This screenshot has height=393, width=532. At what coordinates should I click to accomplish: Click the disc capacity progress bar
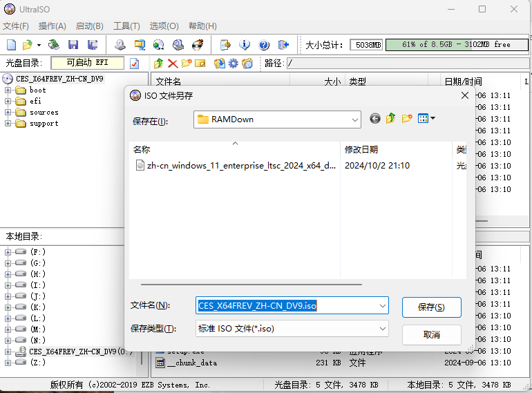[457, 45]
